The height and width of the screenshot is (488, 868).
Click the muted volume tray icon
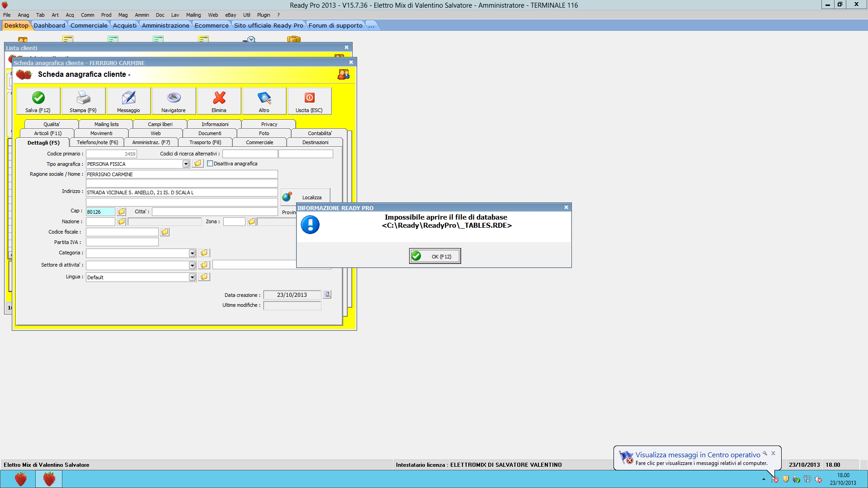click(x=818, y=479)
